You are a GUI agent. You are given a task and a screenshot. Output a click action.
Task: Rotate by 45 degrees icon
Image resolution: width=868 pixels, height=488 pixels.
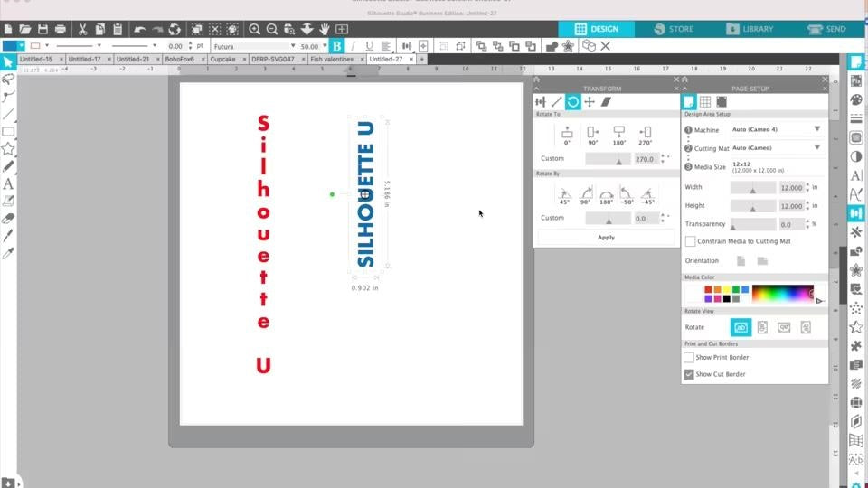564,196
